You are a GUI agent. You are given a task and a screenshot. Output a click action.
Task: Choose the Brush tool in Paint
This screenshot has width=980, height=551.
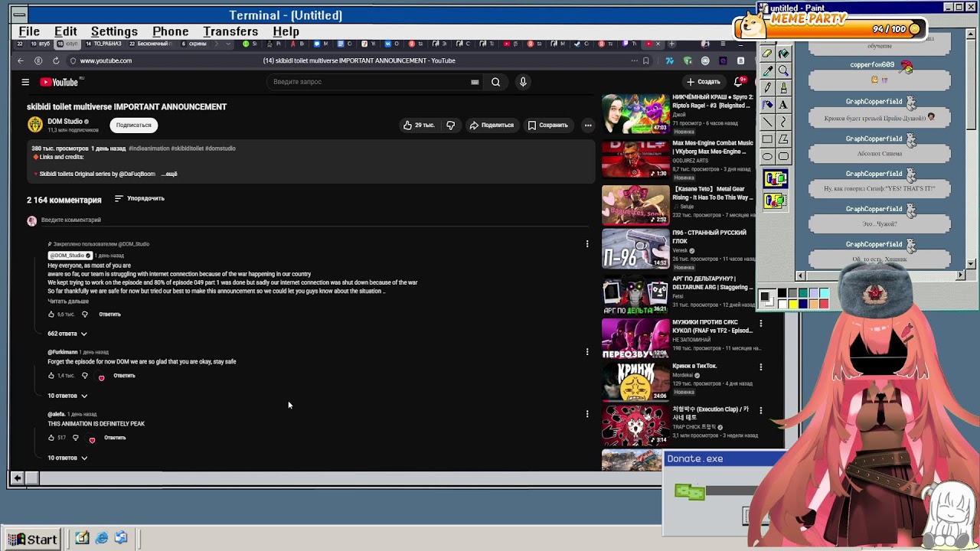pos(783,87)
